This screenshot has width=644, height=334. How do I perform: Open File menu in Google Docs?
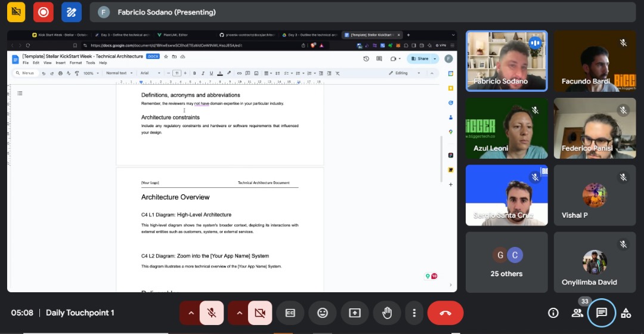pyautogui.click(x=26, y=63)
